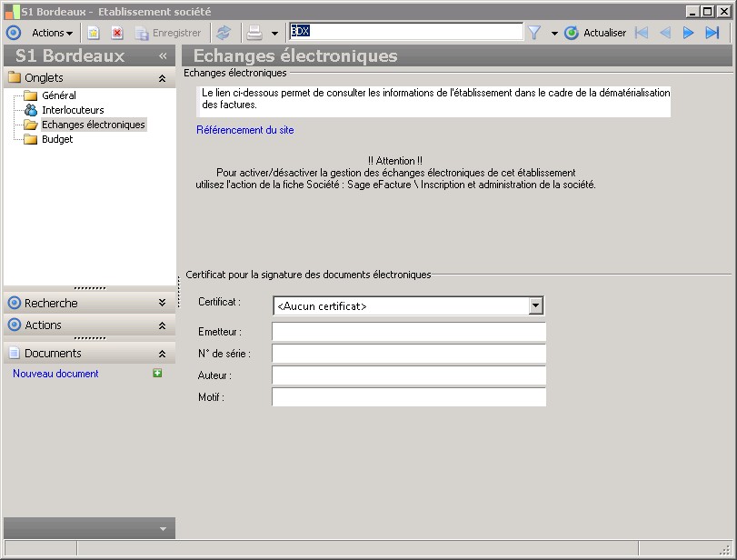Open the Budget tree item

click(57, 139)
